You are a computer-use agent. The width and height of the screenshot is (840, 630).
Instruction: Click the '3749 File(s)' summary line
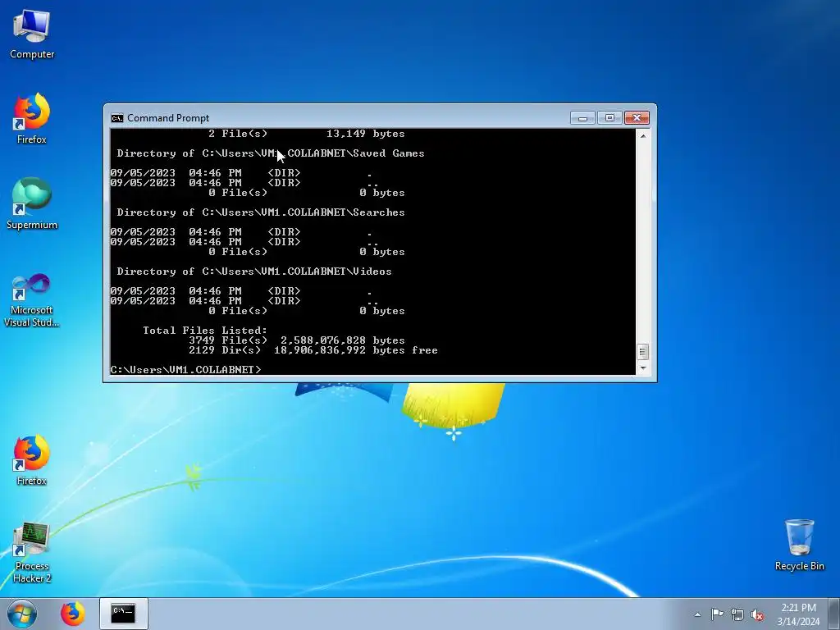coord(297,340)
